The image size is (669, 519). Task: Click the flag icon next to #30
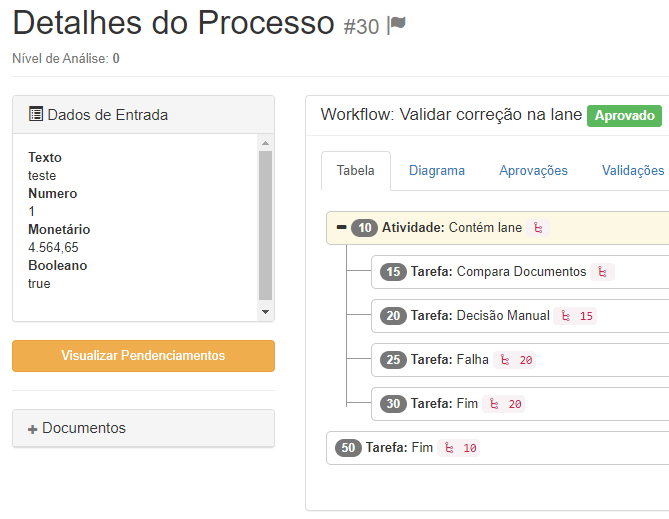pyautogui.click(x=397, y=26)
